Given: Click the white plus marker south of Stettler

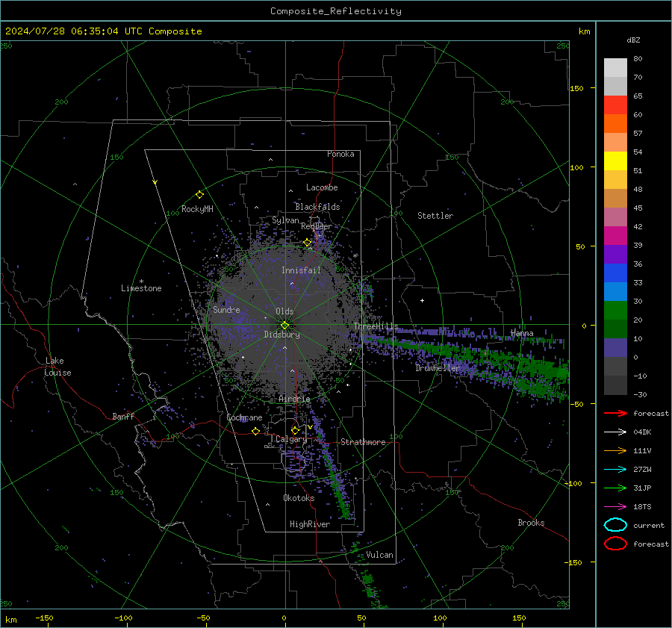Looking at the screenshot, I should 422,300.
